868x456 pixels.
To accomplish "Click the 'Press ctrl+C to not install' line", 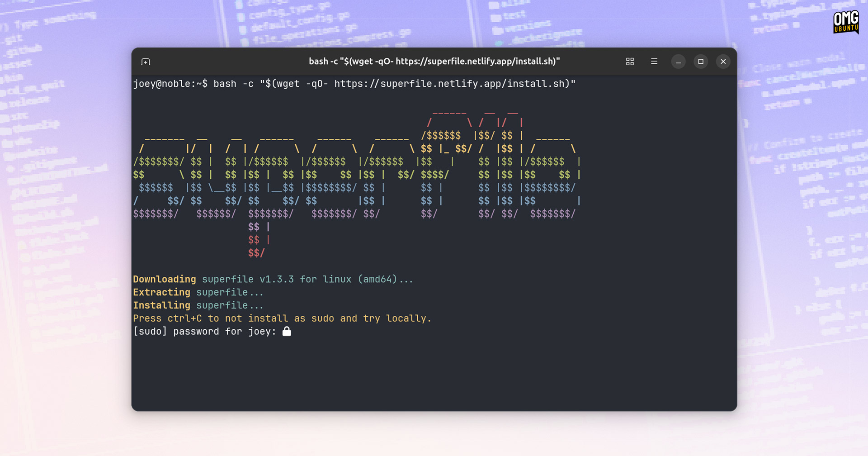I will tap(282, 318).
